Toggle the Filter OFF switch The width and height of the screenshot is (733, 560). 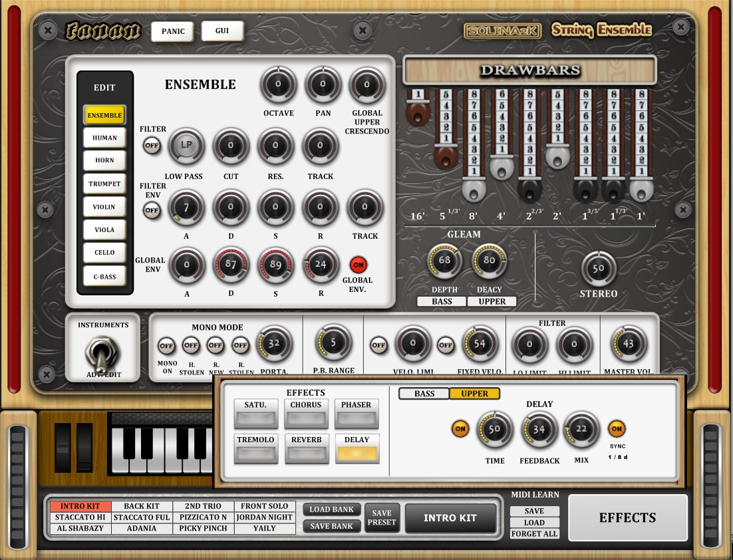click(x=152, y=145)
